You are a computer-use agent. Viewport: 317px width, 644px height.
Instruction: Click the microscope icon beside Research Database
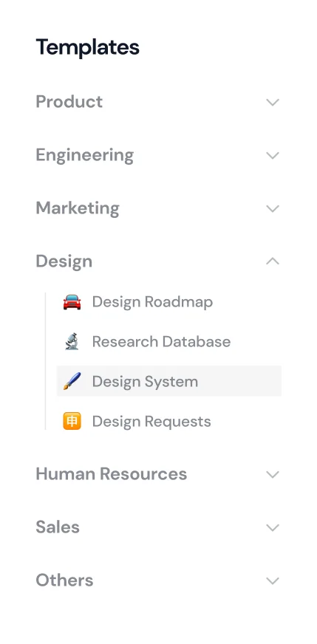[x=72, y=342]
